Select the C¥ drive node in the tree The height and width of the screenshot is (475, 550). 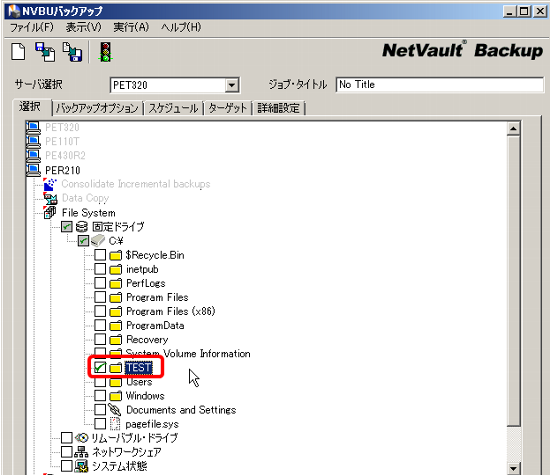(116, 241)
